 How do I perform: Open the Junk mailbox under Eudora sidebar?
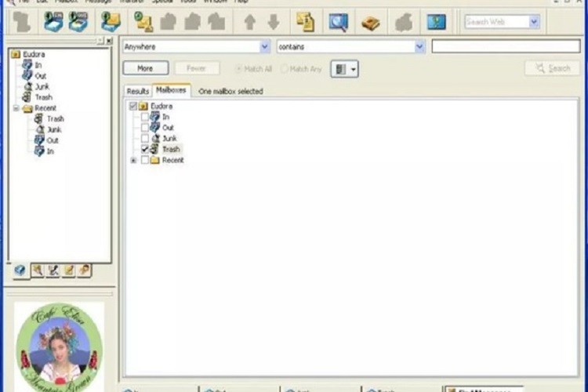42,86
